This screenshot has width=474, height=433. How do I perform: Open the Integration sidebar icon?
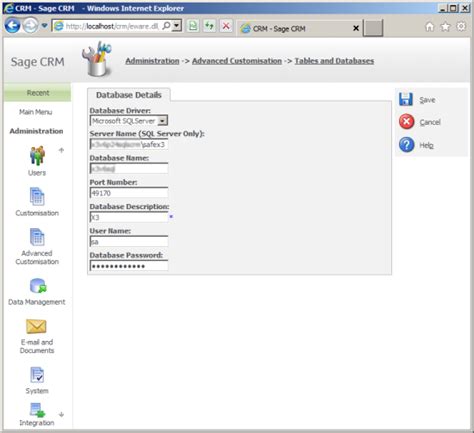pos(37,410)
